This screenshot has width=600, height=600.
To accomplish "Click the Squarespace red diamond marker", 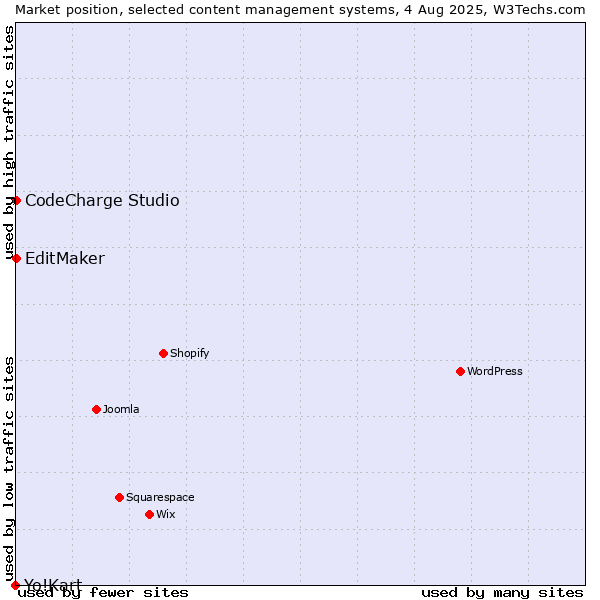I will [x=119, y=497].
